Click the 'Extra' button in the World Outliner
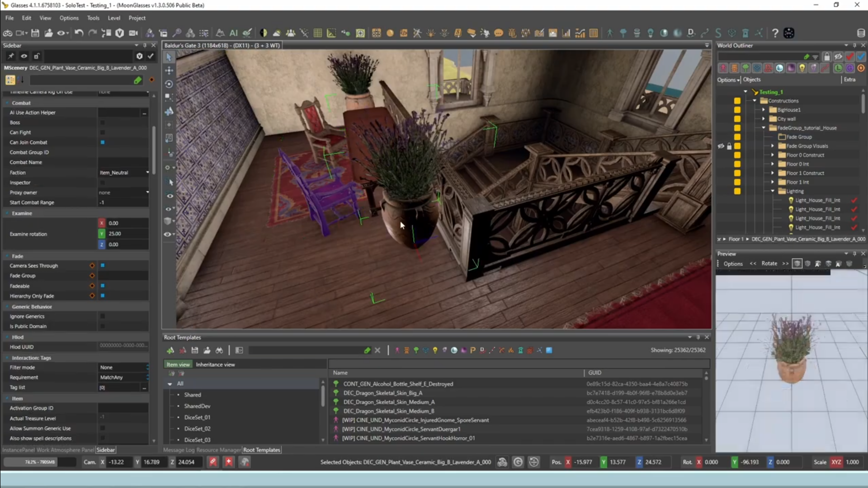 tap(850, 80)
